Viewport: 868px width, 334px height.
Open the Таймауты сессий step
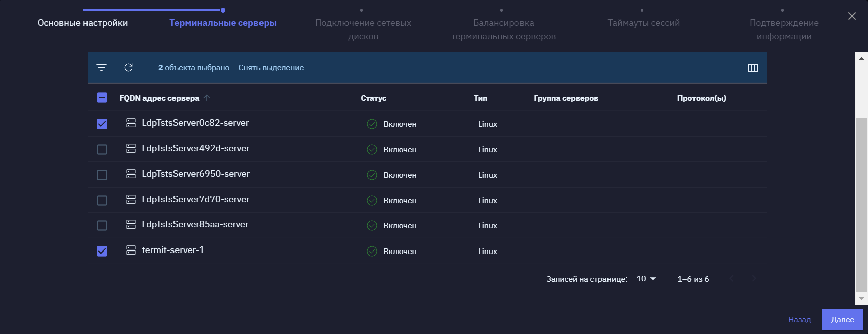coord(643,23)
